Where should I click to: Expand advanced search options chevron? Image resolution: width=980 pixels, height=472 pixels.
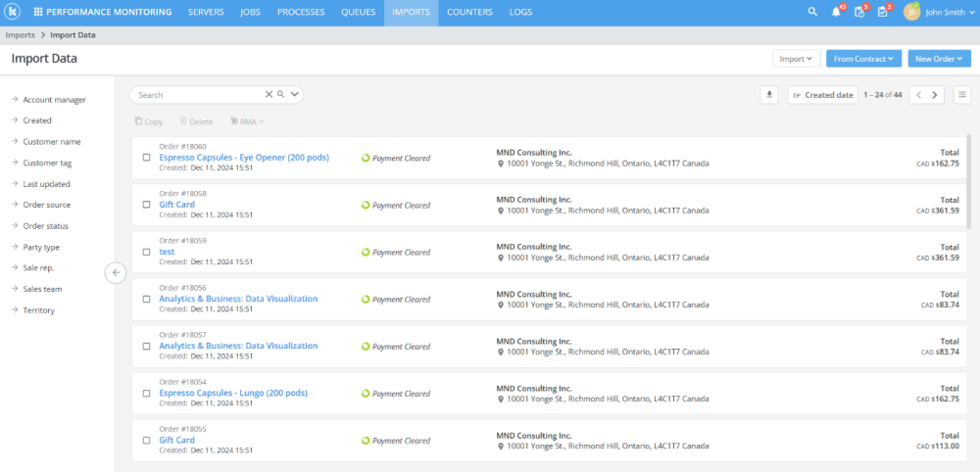click(295, 94)
